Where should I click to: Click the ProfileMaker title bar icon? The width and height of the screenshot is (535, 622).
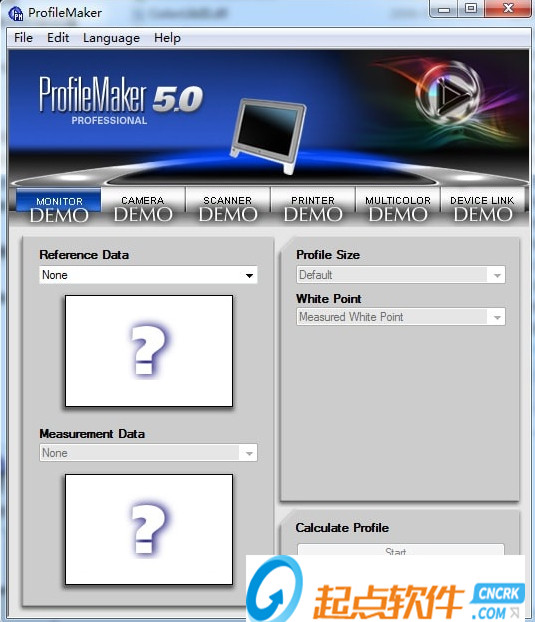click(x=15, y=13)
